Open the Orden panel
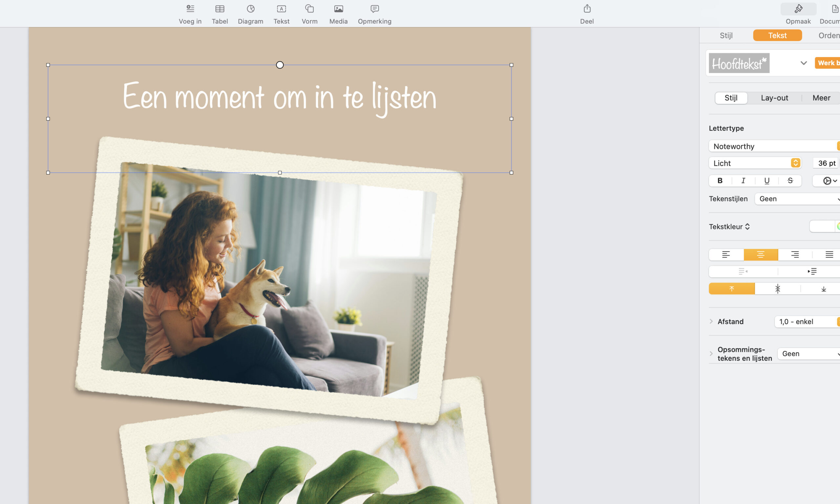Image resolution: width=840 pixels, height=504 pixels. 829,35
